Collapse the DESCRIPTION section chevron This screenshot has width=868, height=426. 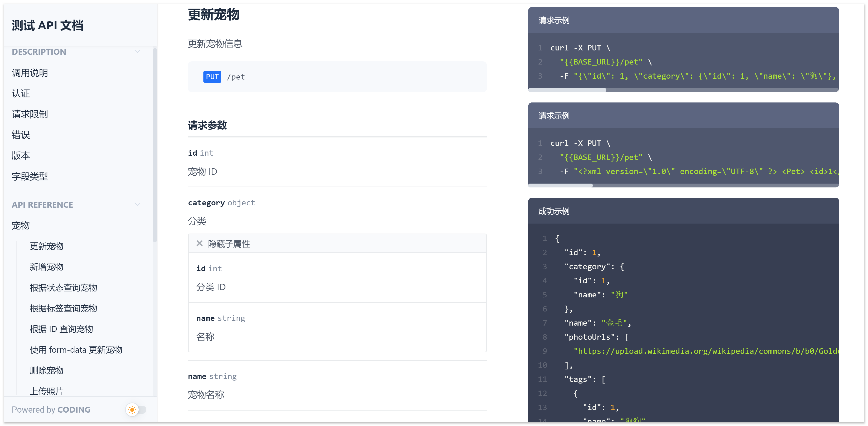tap(137, 52)
